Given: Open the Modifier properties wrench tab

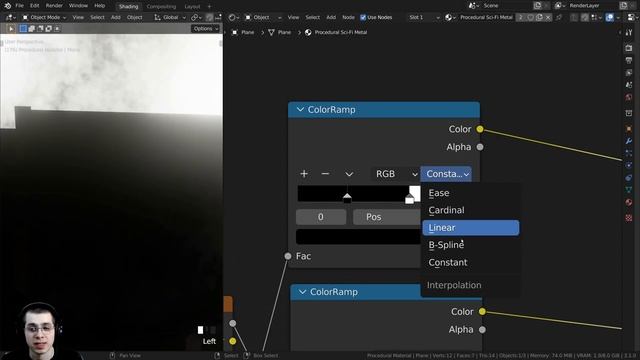Looking at the screenshot, I should click(629, 141).
